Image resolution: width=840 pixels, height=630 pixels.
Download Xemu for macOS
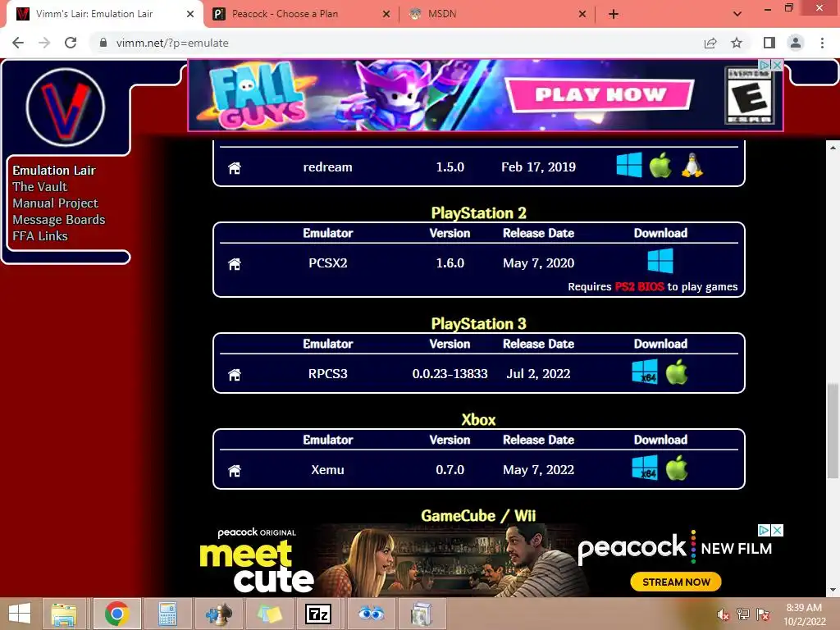click(x=676, y=467)
